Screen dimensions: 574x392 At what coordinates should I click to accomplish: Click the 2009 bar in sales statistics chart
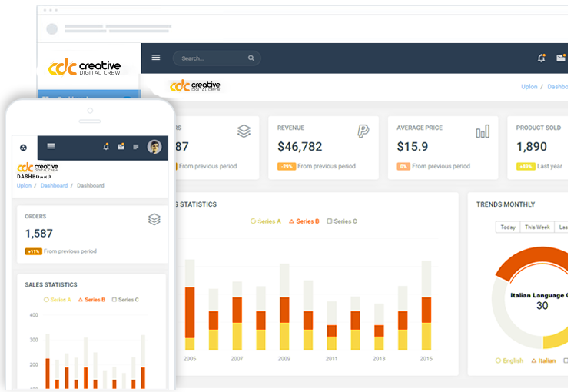click(x=284, y=307)
